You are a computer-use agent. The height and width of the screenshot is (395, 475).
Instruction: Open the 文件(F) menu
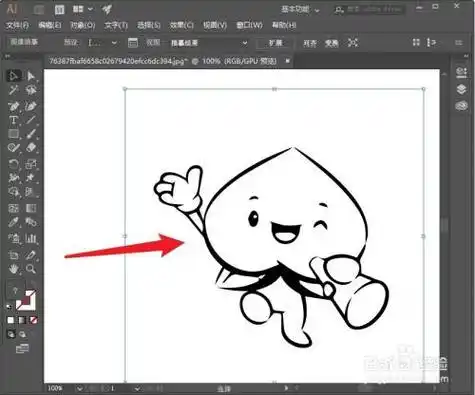point(17,25)
